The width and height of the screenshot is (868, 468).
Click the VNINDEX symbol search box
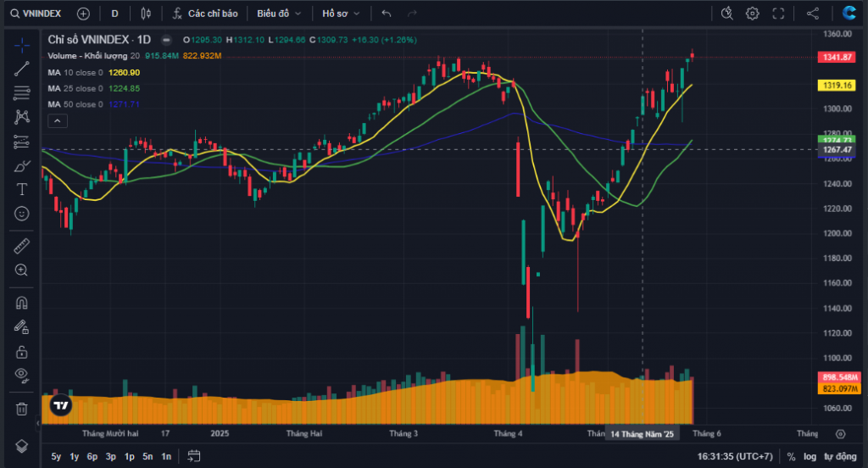point(36,14)
